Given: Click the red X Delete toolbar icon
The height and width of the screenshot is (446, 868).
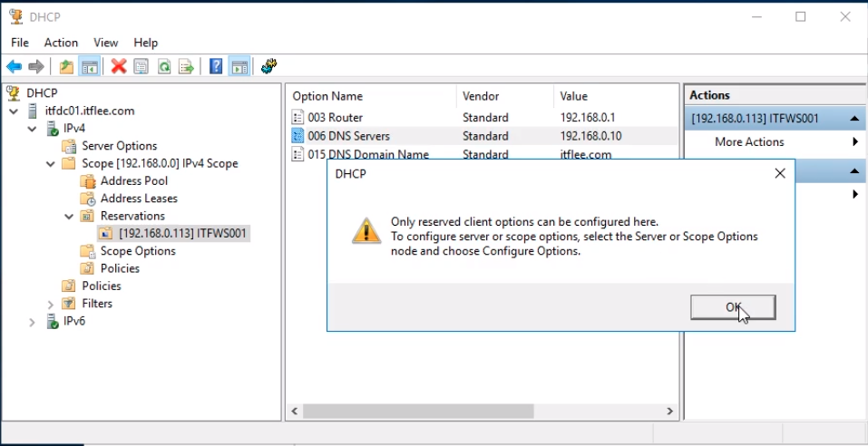Looking at the screenshot, I should (x=119, y=67).
